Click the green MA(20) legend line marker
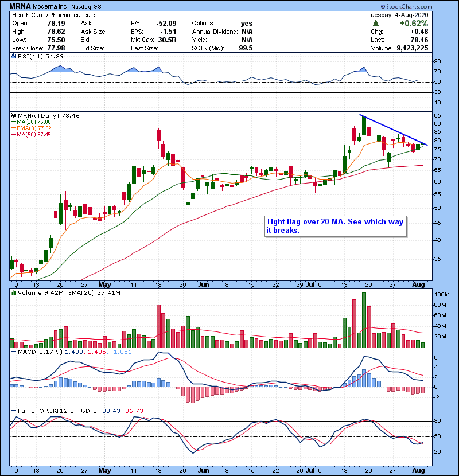Viewport: 459px width, 476px height. click(x=13, y=122)
